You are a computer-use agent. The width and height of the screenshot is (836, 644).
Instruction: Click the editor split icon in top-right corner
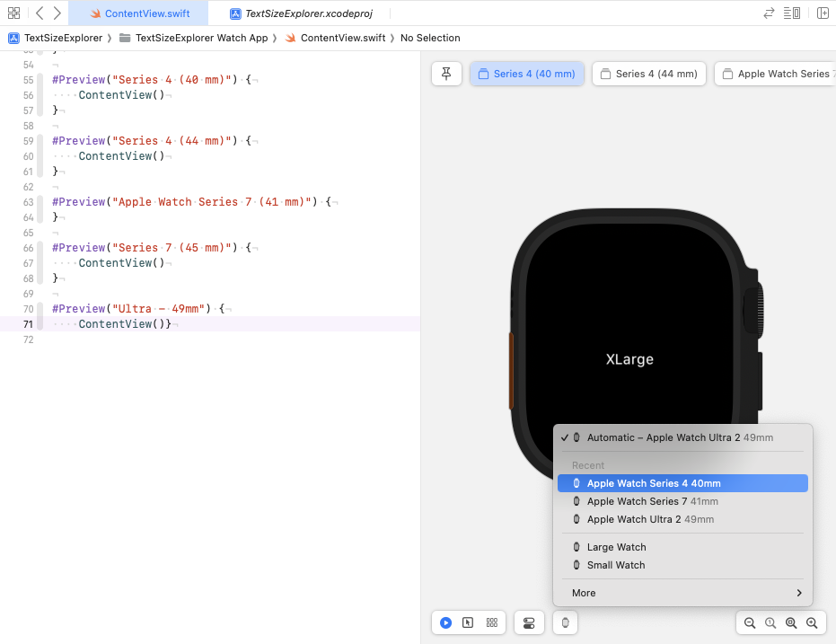click(x=823, y=13)
